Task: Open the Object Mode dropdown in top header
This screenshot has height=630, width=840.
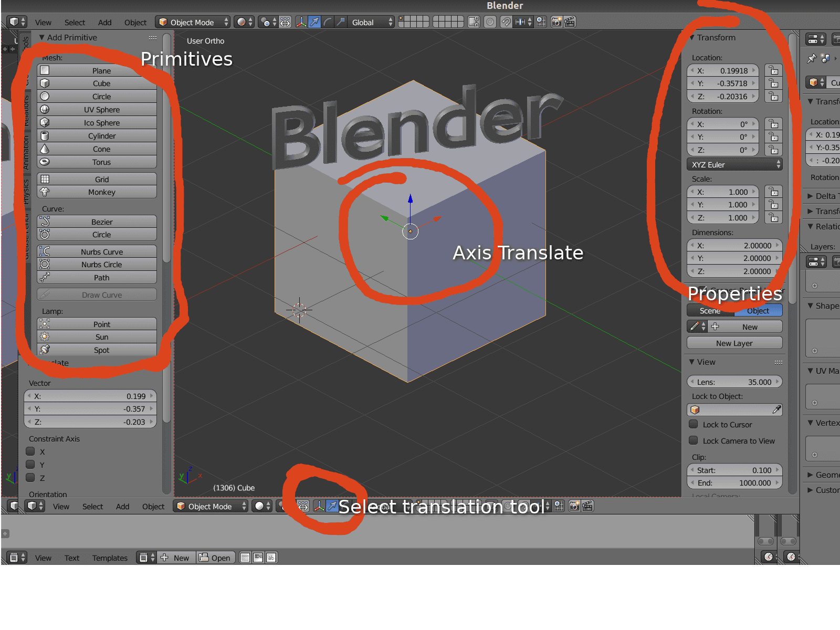Action: [193, 22]
